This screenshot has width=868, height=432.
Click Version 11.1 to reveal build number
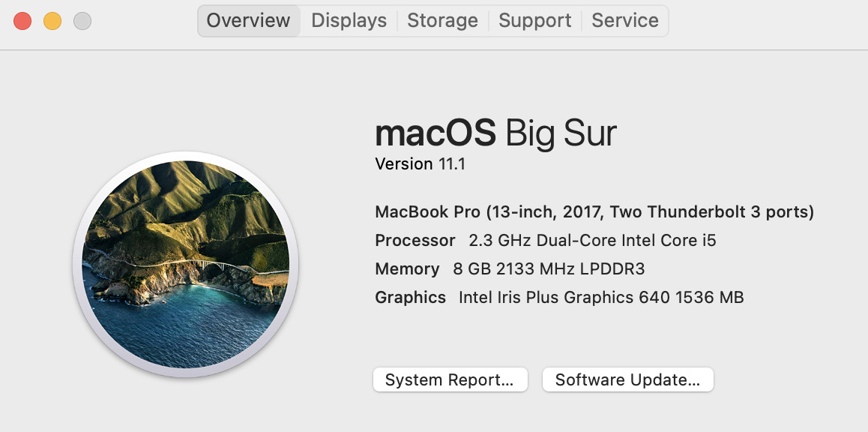click(x=421, y=164)
